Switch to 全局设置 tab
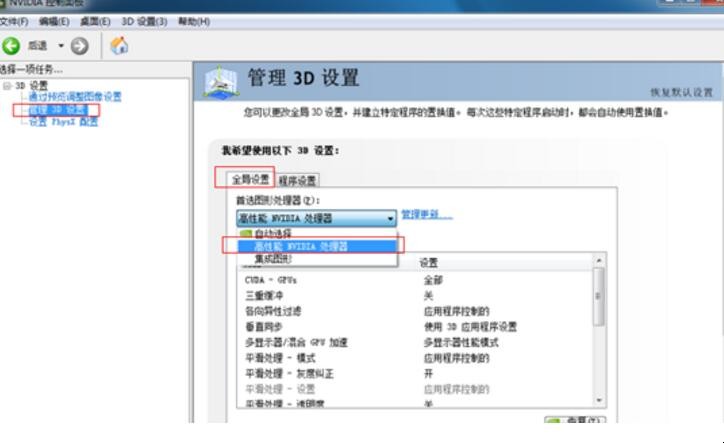This screenshot has height=443, width=724. click(250, 180)
